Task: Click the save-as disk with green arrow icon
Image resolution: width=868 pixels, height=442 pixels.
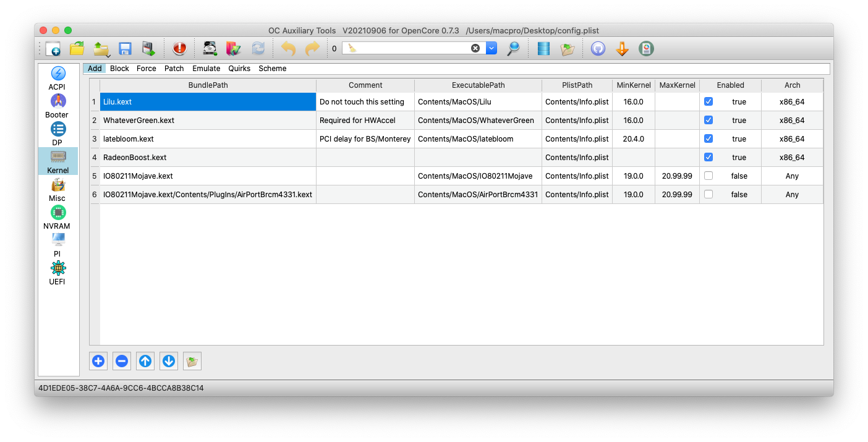Action: 148,48
